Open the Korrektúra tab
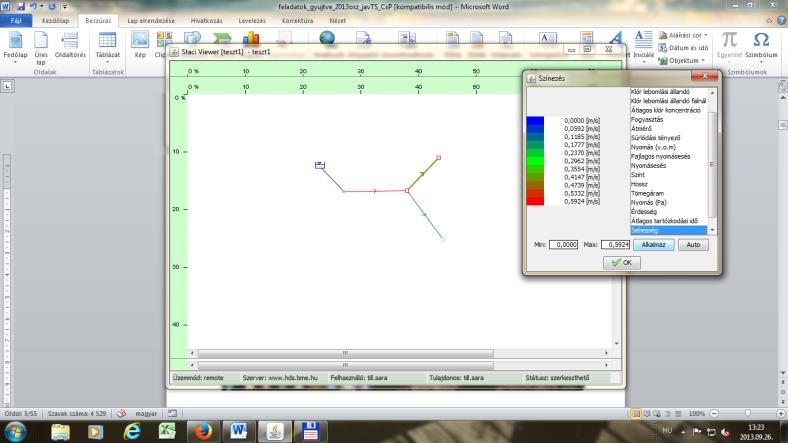 298,21
